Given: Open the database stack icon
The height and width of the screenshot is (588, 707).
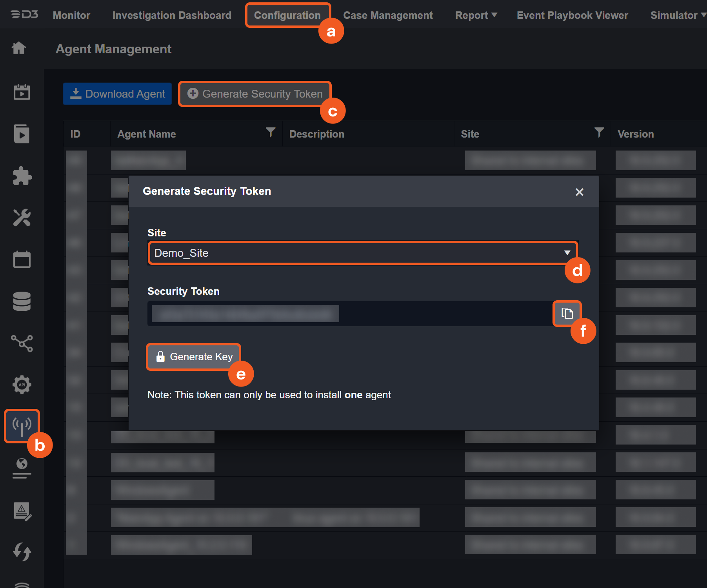Looking at the screenshot, I should pos(22,301).
